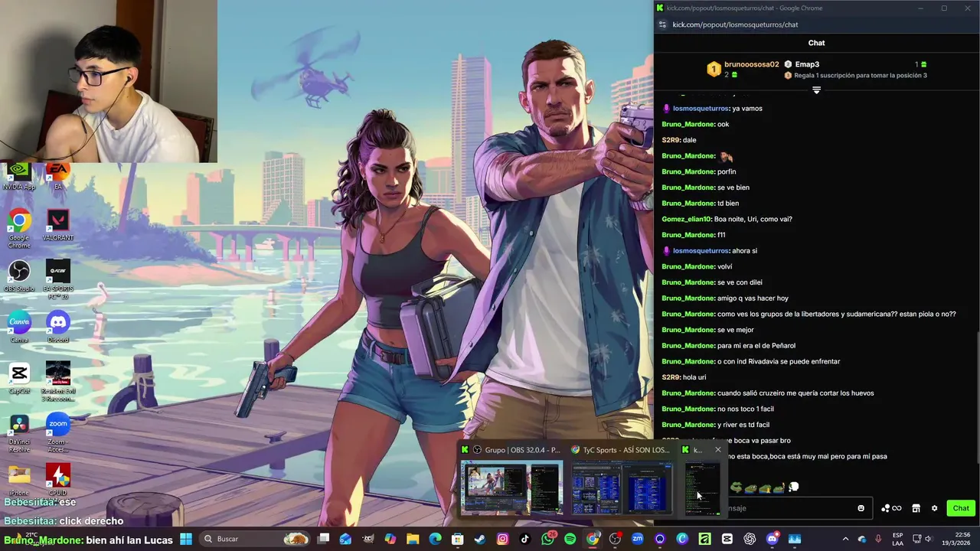The image size is (980, 551).
Task: Open channel points infinity icon
Action: tap(891, 508)
